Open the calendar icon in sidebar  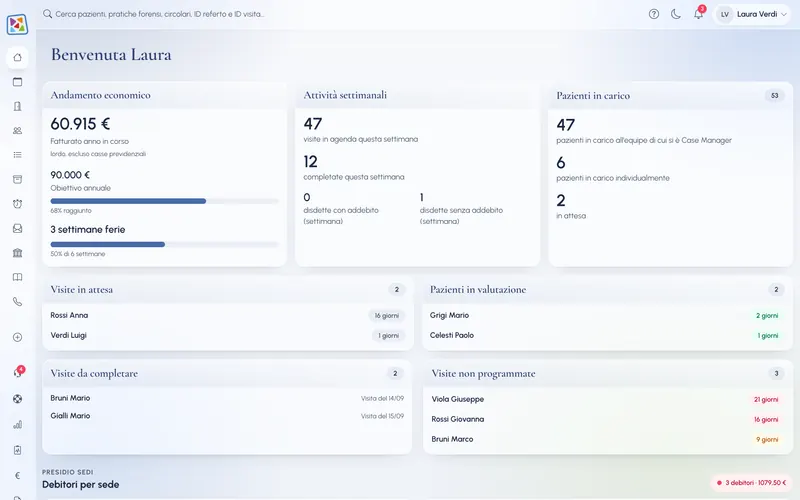[17, 82]
